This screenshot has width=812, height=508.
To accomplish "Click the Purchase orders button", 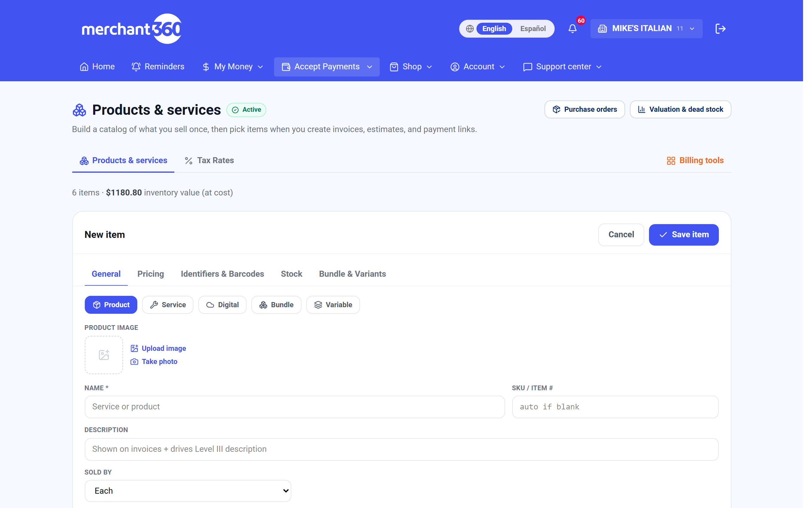I will (x=585, y=110).
